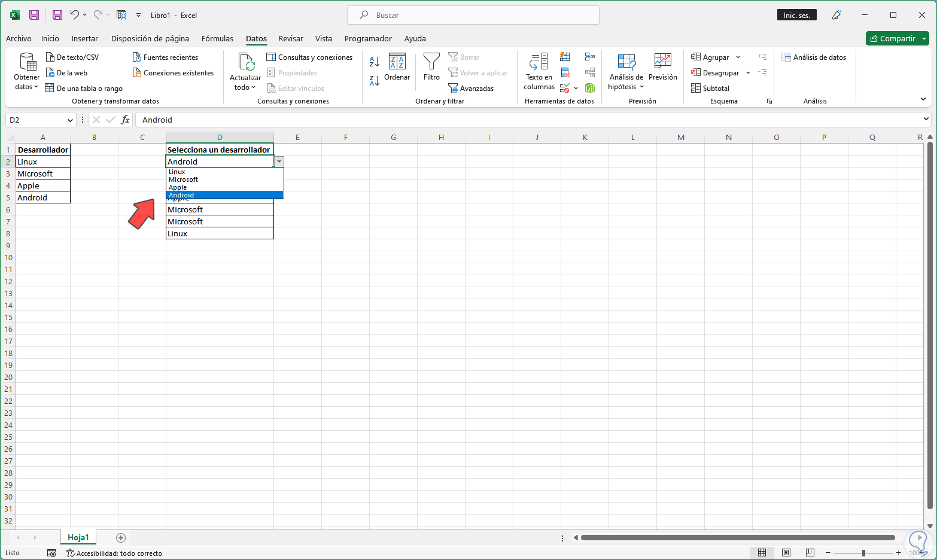
Task: Collapse the ribbon with the chevron
Action: (923, 99)
